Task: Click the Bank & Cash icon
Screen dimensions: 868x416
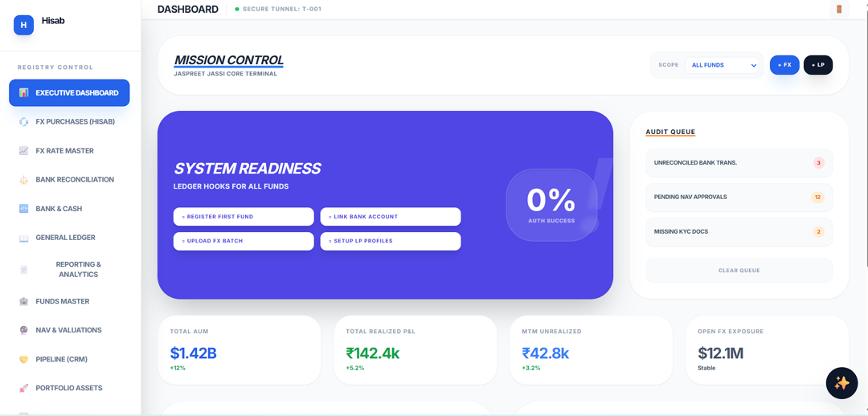Action: (x=24, y=209)
